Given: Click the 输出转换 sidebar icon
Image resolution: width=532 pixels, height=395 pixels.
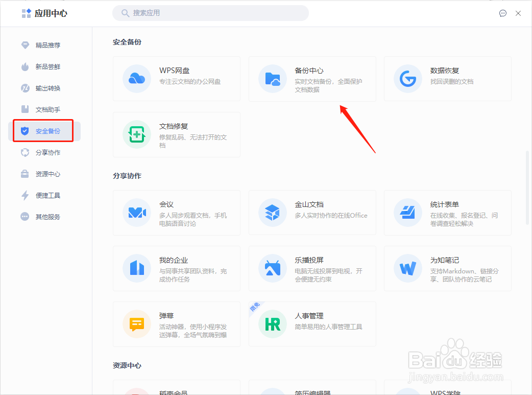Looking at the screenshot, I should (x=25, y=88).
